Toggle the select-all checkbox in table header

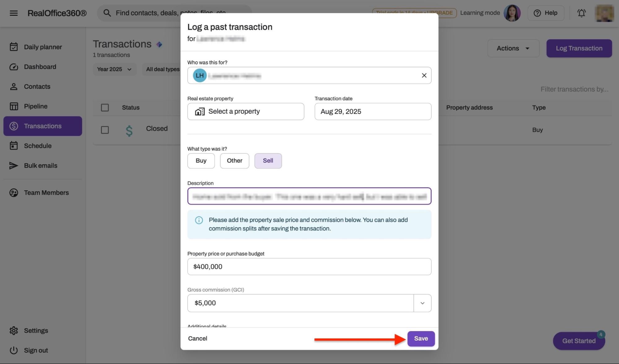tap(105, 108)
